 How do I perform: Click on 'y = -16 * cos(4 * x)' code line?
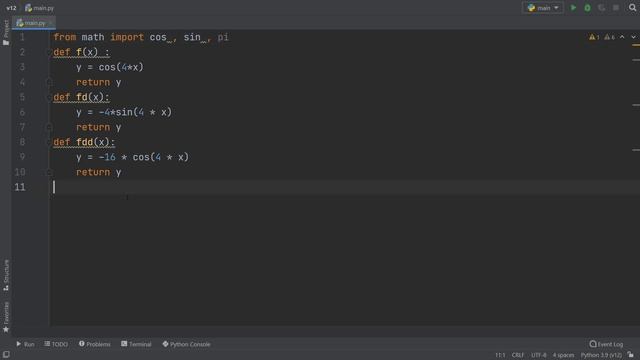pyautogui.click(x=132, y=157)
